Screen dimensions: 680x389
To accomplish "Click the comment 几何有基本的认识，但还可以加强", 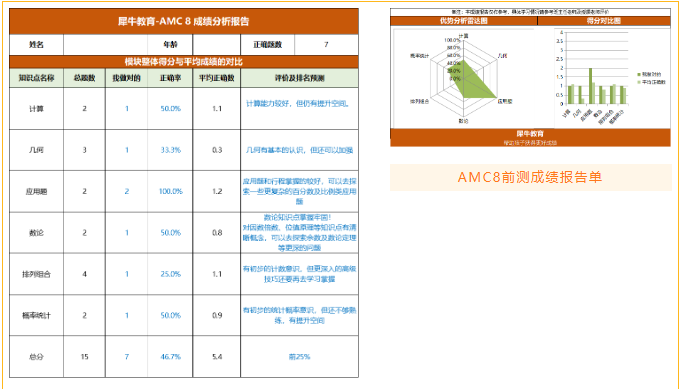I will (299, 150).
